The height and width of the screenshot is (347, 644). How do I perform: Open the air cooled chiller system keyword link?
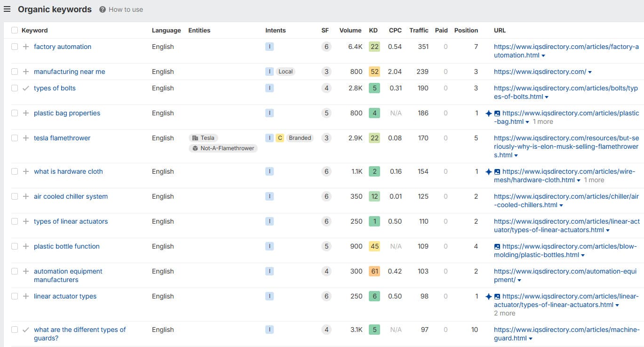[71, 196]
